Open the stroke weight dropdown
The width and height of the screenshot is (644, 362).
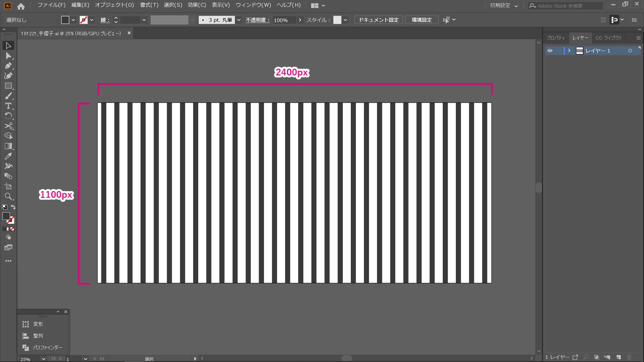144,20
